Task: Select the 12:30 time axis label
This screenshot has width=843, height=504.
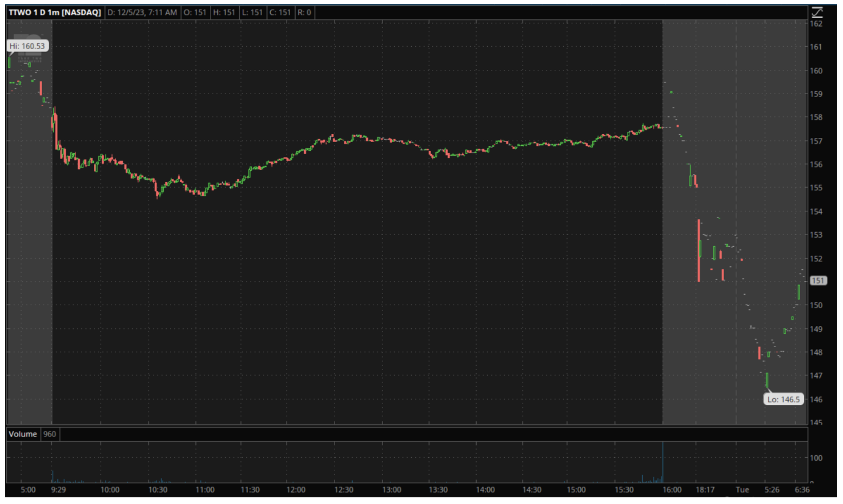Action: (344, 490)
